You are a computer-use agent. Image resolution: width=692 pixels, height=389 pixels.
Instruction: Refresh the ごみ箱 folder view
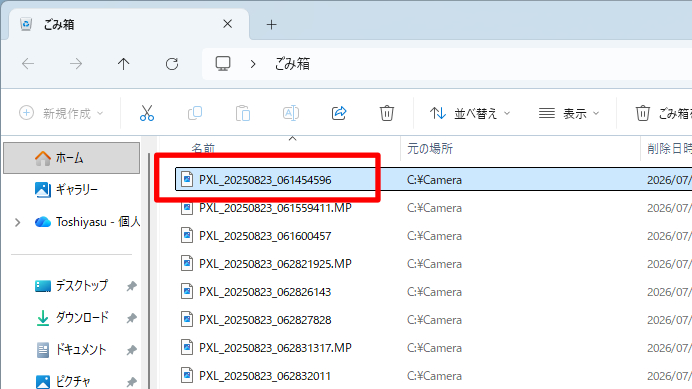[172, 64]
